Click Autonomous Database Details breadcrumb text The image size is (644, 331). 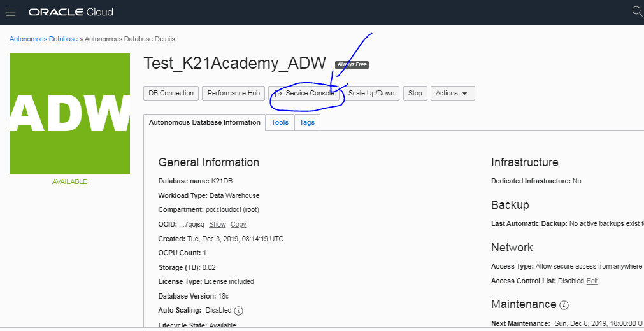coord(130,39)
